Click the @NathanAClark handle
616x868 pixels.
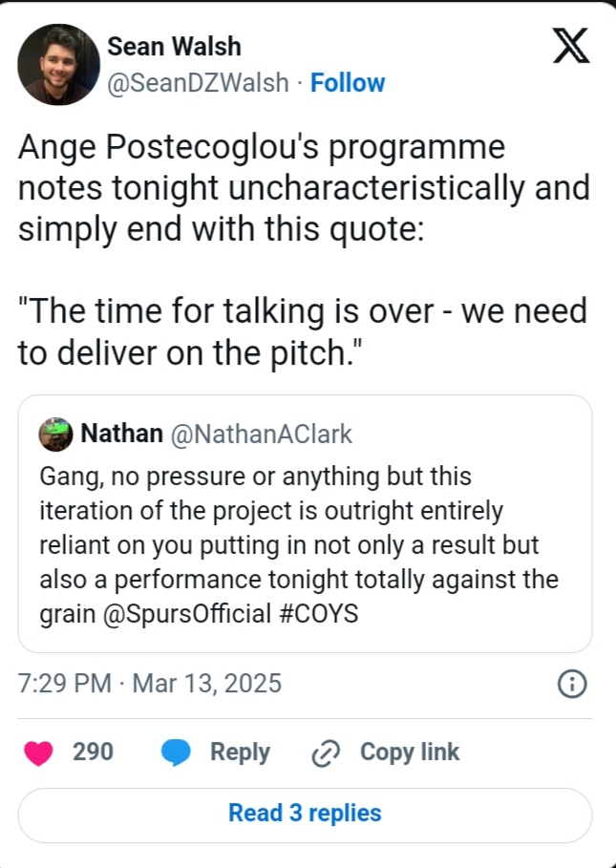tap(261, 434)
